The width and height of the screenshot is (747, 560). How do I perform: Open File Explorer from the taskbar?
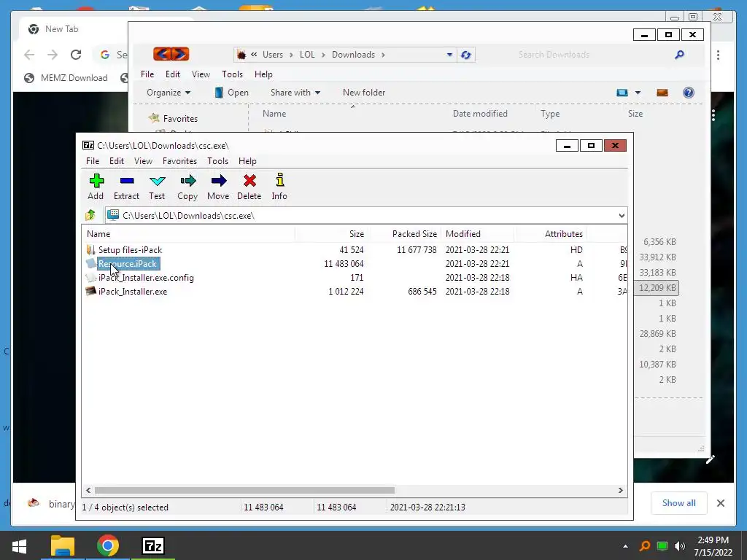(63, 545)
